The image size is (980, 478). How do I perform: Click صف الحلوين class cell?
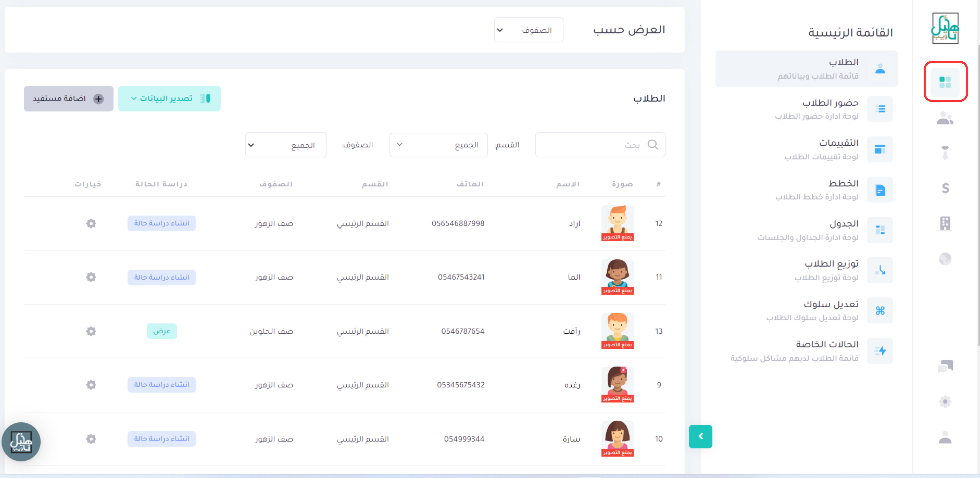coord(271,331)
